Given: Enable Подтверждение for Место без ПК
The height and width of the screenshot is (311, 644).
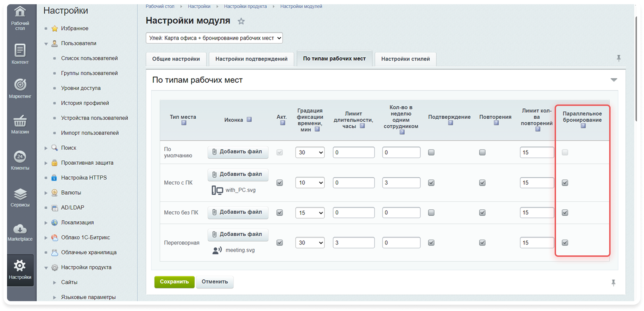Looking at the screenshot, I should (x=431, y=212).
